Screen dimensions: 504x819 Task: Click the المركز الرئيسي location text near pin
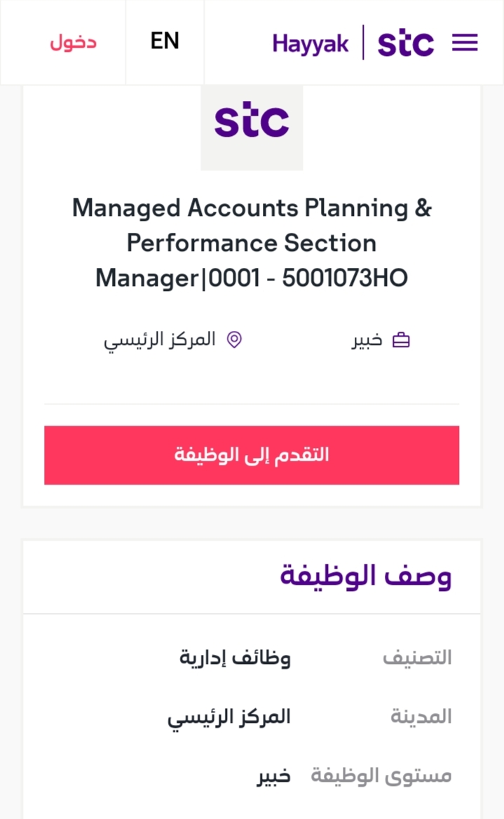click(159, 341)
